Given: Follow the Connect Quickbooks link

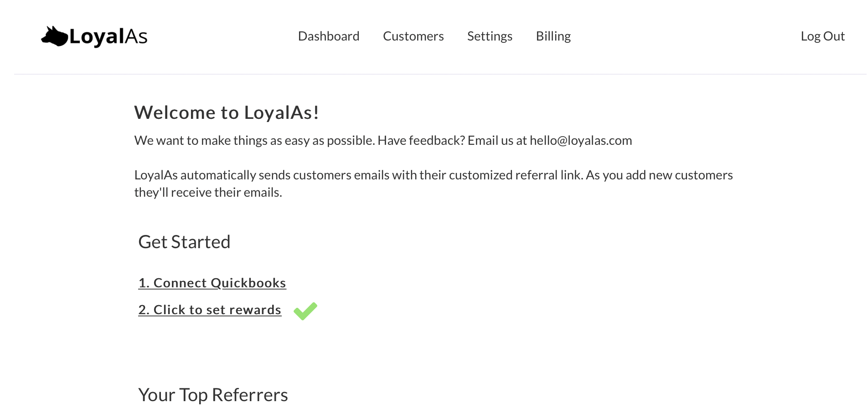Looking at the screenshot, I should 212,283.
